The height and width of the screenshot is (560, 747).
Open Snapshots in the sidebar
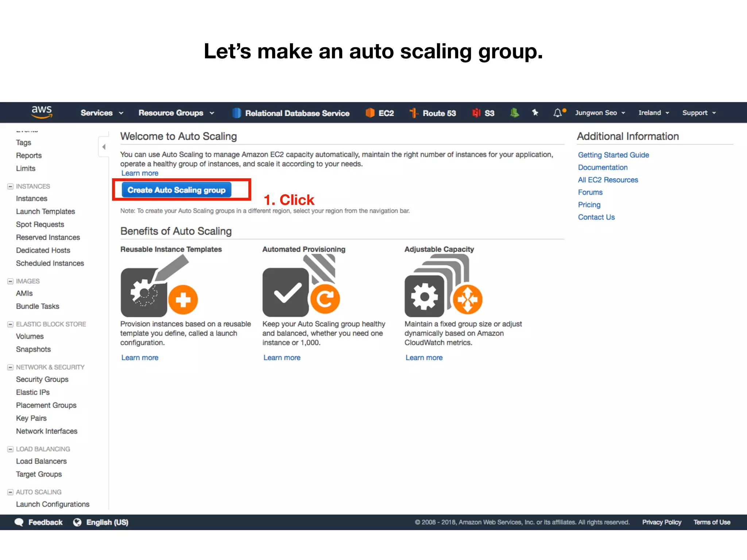pos(33,349)
